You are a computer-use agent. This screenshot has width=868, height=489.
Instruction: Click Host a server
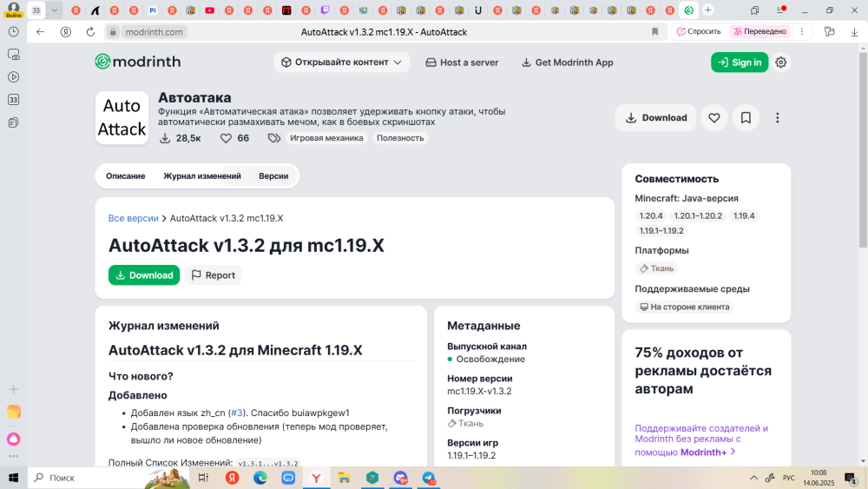click(463, 63)
